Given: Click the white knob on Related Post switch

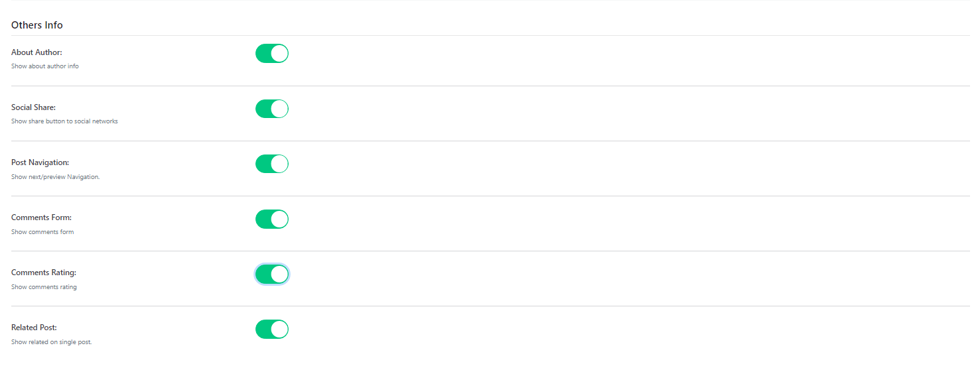Looking at the screenshot, I should 279,329.
